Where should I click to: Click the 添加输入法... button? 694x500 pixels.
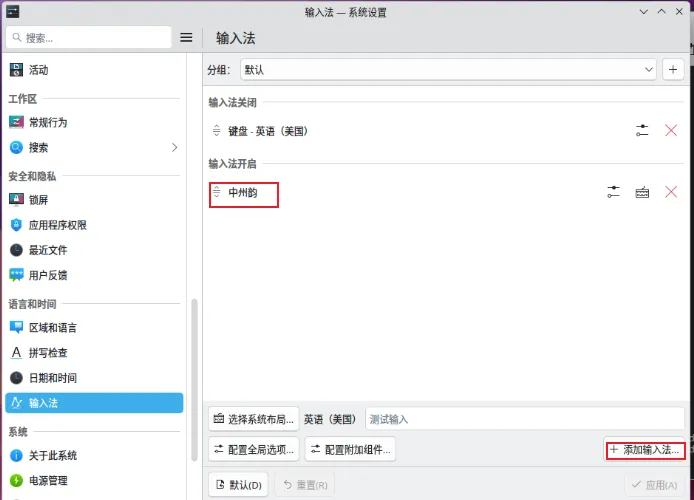pos(645,450)
